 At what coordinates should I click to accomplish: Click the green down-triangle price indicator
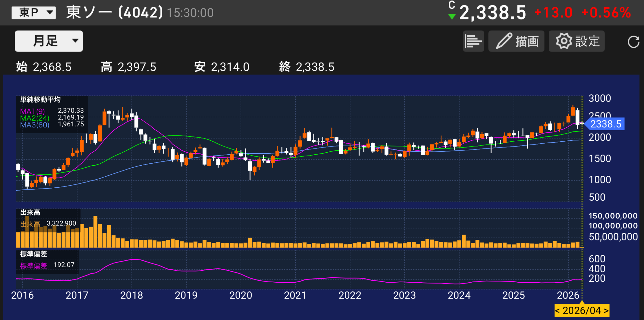(x=451, y=17)
